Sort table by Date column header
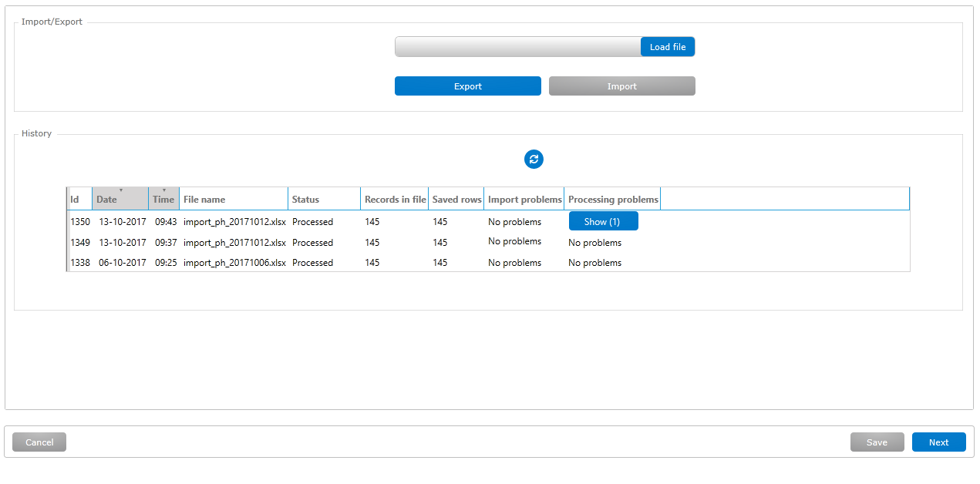 (120, 199)
